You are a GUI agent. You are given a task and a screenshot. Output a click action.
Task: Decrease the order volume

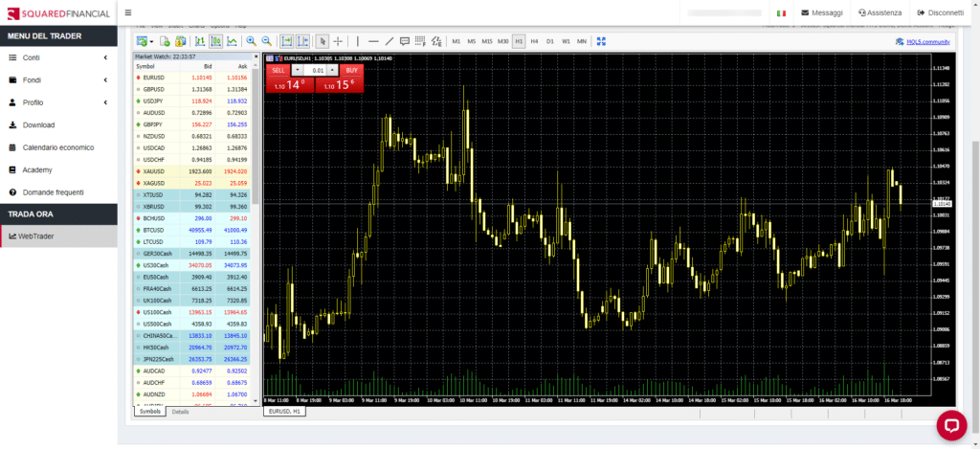pos(298,70)
